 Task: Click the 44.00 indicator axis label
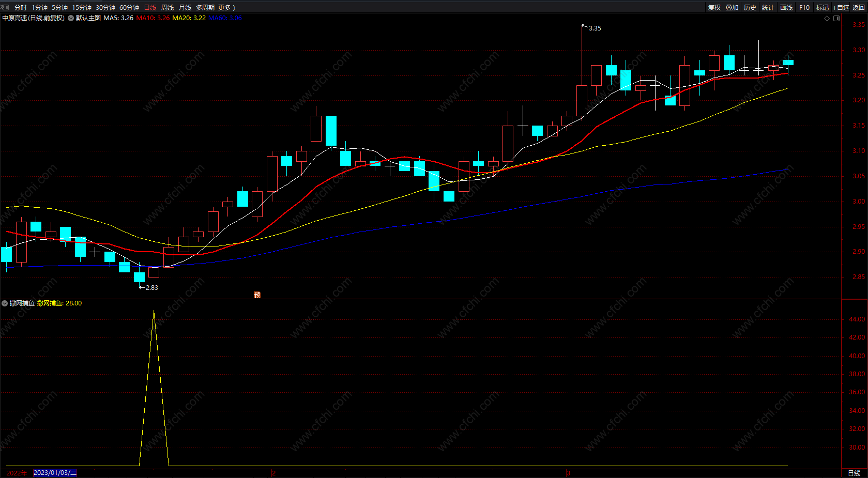pyautogui.click(x=857, y=319)
